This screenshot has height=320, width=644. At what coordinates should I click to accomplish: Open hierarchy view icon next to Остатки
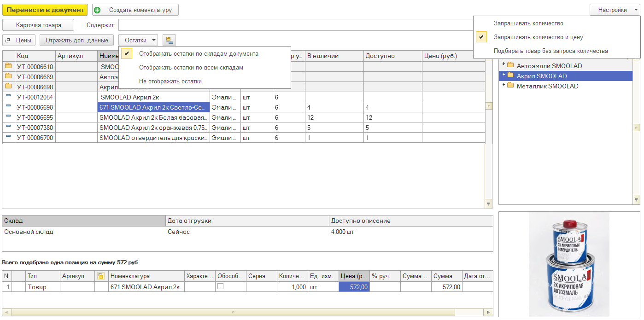[169, 41]
